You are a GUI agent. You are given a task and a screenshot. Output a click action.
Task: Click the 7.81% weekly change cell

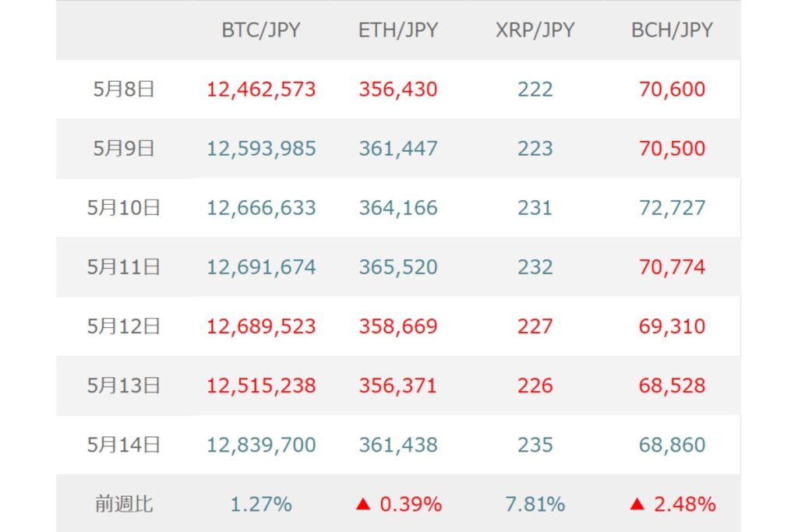pos(535,504)
